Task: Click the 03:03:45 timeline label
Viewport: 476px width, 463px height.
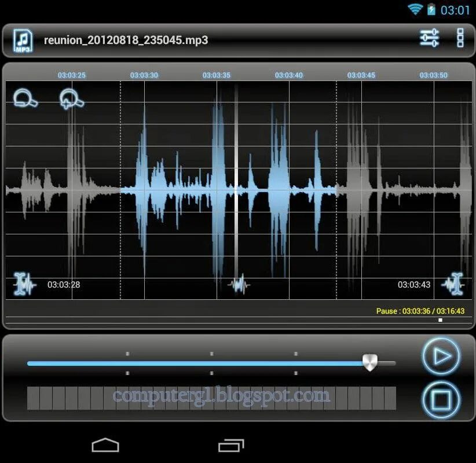Action: point(361,75)
